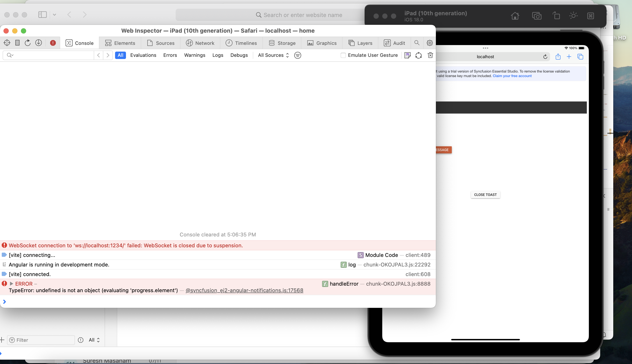Click download web archive icon

(x=39, y=43)
